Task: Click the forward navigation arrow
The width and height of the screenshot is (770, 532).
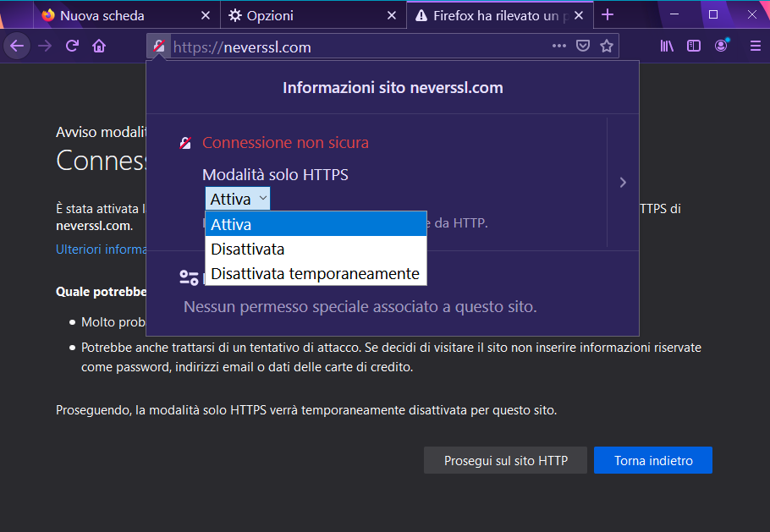Action: (45, 47)
